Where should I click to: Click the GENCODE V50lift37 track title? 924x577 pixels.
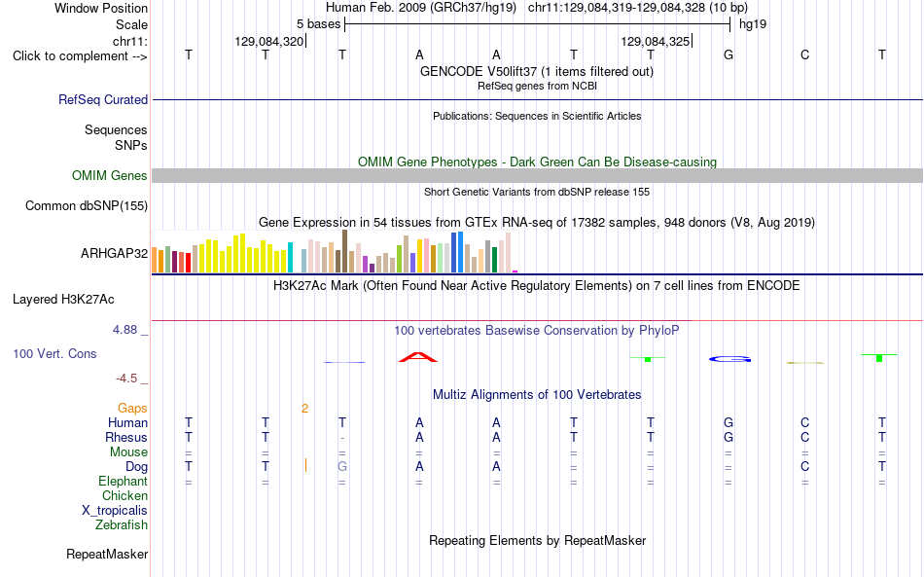click(x=536, y=71)
